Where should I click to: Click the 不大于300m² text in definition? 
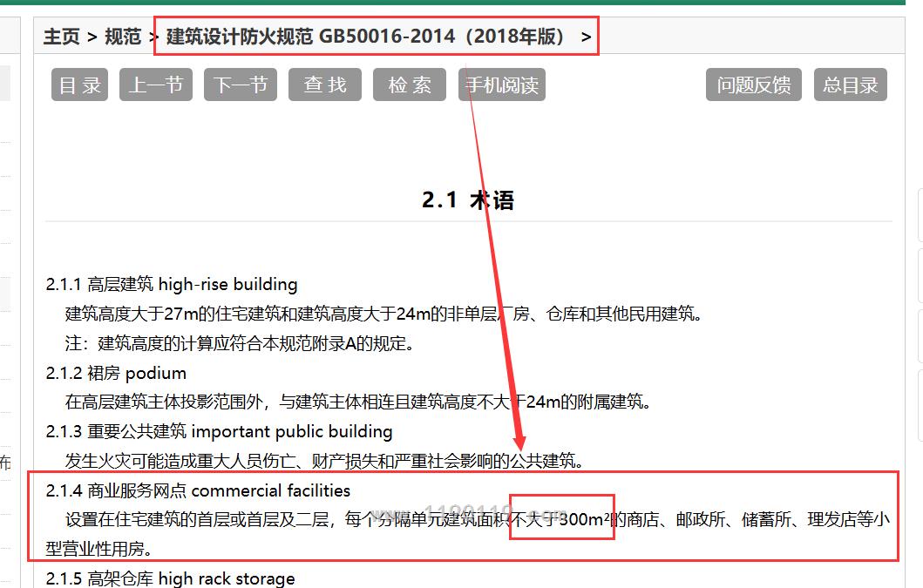[561, 519]
